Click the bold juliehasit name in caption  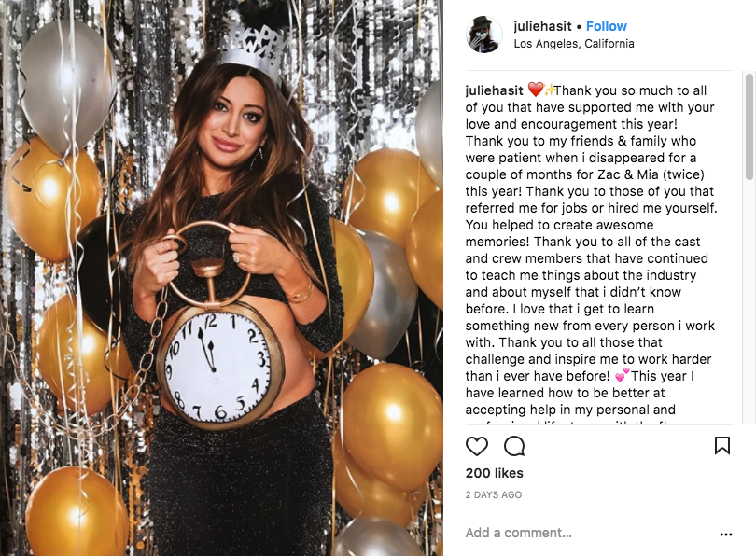[x=494, y=90]
